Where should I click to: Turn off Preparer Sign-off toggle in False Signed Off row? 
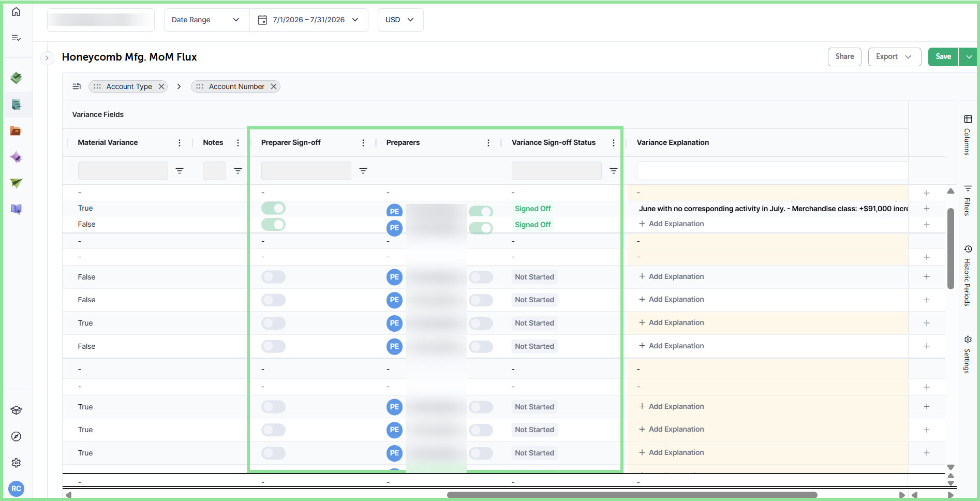[x=273, y=224]
